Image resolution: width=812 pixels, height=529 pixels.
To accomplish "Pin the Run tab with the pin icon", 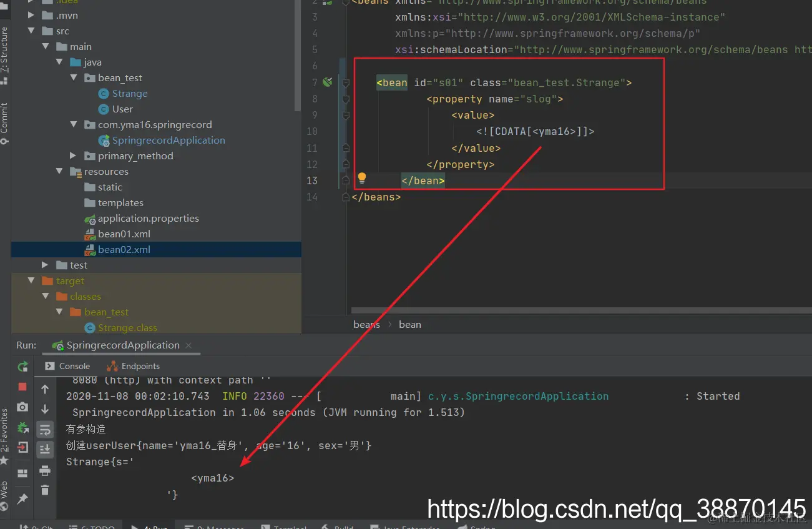I will point(22,498).
